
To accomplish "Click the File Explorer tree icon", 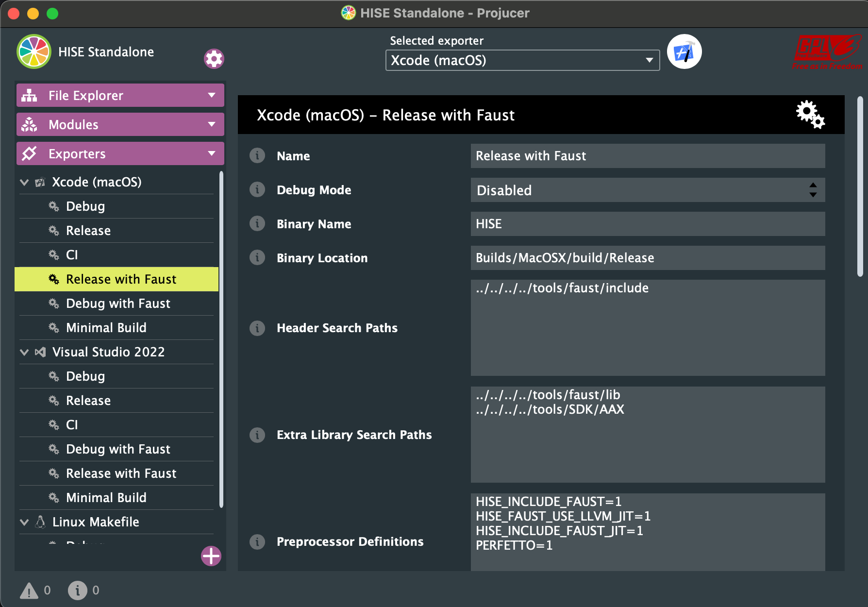I will coord(29,95).
